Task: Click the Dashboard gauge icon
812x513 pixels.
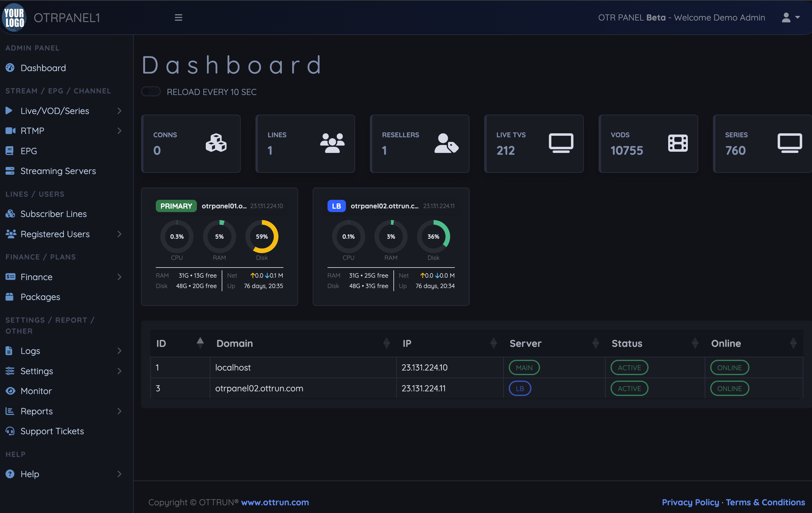Action: click(x=10, y=68)
